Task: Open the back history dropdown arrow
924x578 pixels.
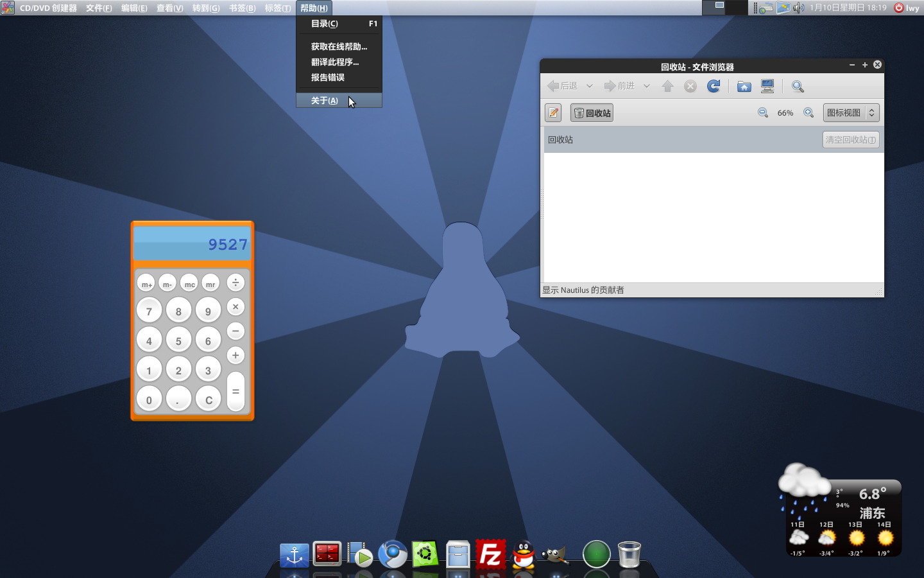Action: [x=589, y=86]
